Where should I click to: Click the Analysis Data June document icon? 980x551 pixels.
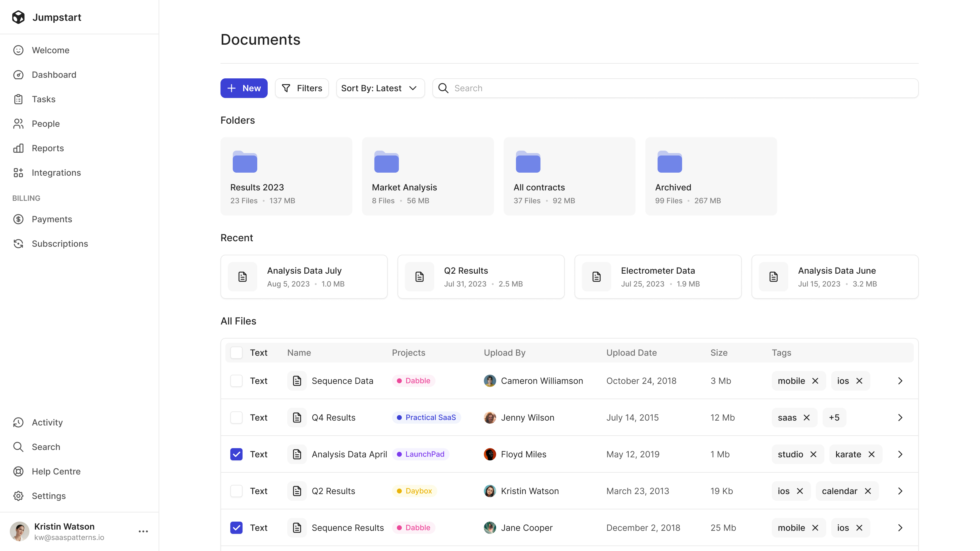coord(773,277)
